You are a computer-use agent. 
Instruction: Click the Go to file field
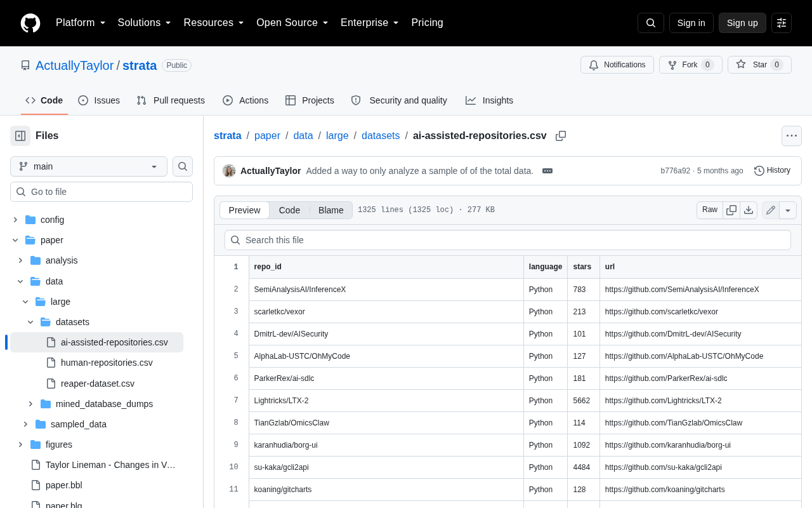(x=101, y=192)
